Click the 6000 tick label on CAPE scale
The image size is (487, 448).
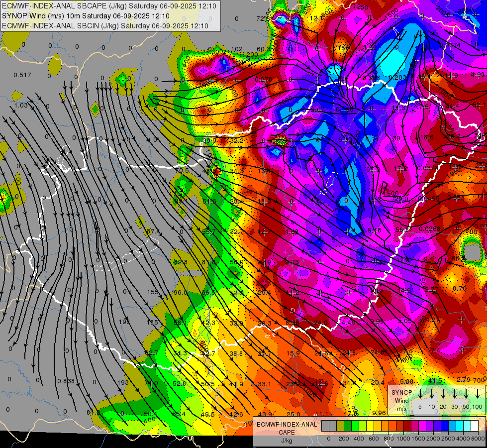478,439
